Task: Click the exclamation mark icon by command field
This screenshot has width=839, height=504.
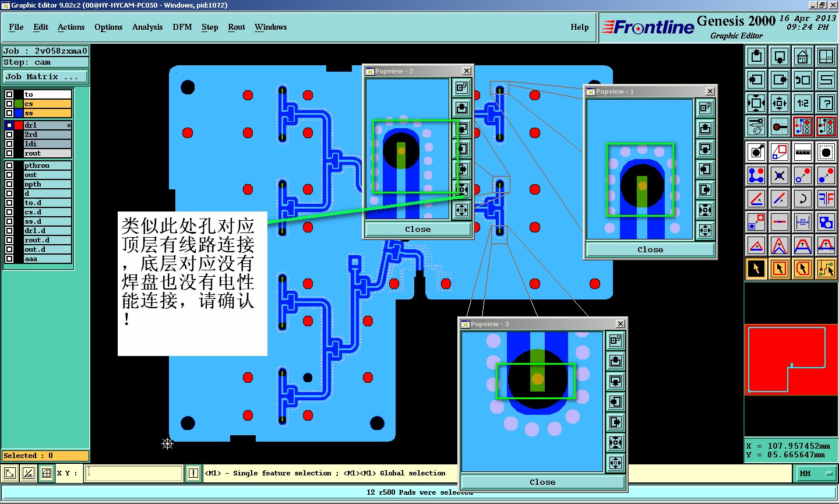Action: pos(193,473)
